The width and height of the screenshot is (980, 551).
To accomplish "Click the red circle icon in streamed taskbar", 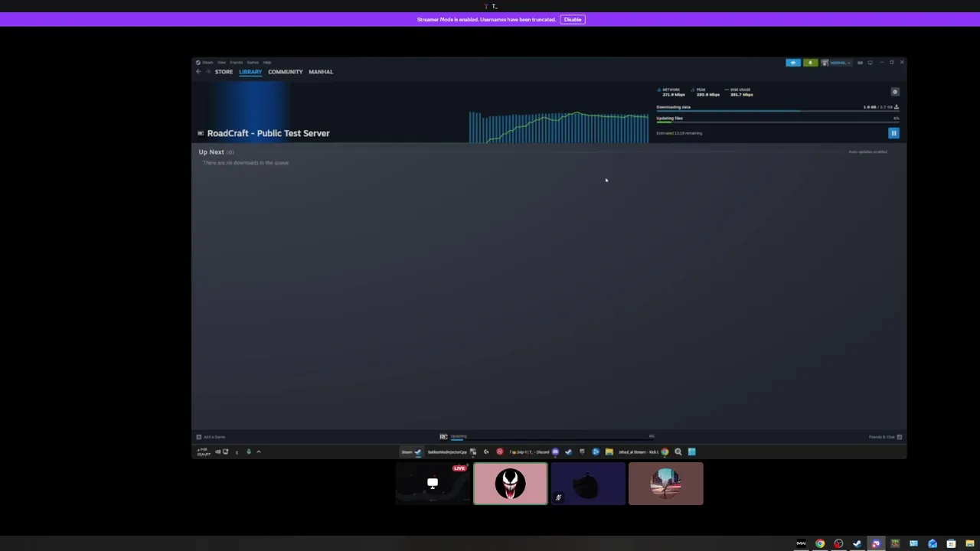I will tap(499, 452).
